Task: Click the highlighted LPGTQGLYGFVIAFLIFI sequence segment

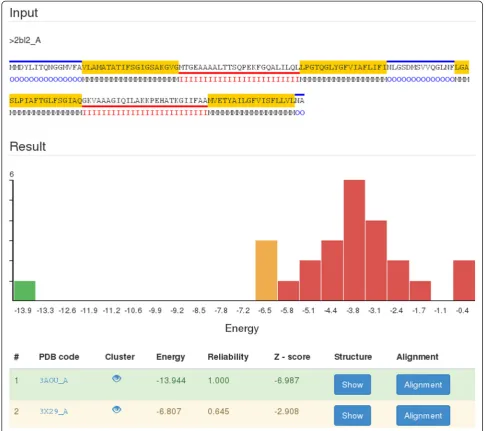Action: click(x=343, y=67)
